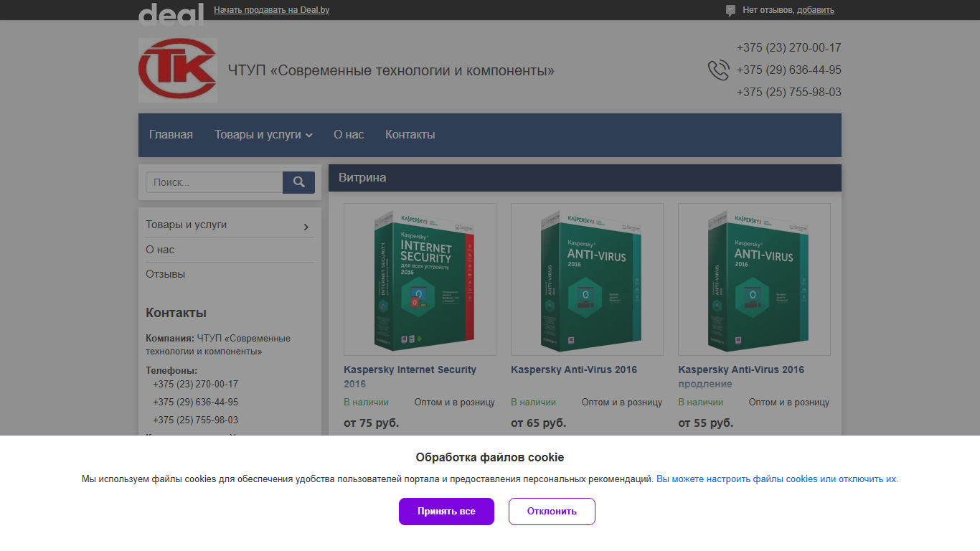The height and width of the screenshot is (551, 980).
Task: Click 'Обработка файлов cookie' banner title
Action: coord(490,458)
